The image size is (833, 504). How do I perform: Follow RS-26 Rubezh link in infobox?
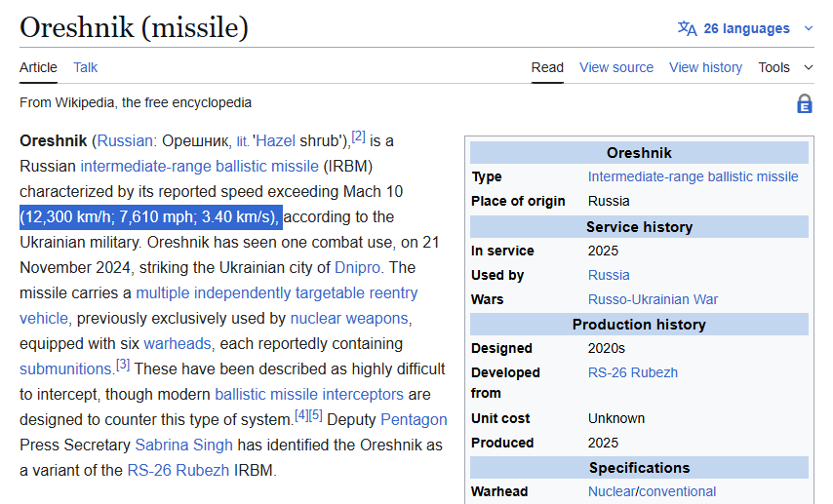pyautogui.click(x=633, y=372)
